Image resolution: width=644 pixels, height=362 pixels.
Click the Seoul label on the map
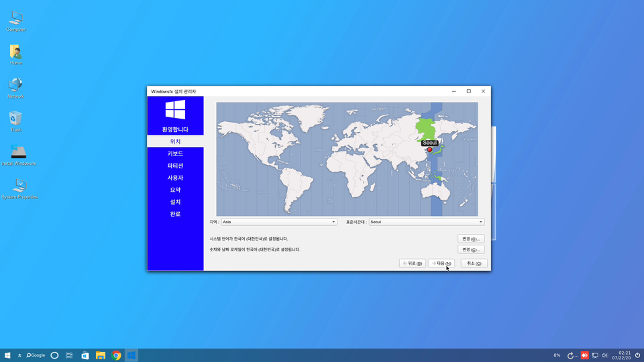[429, 143]
